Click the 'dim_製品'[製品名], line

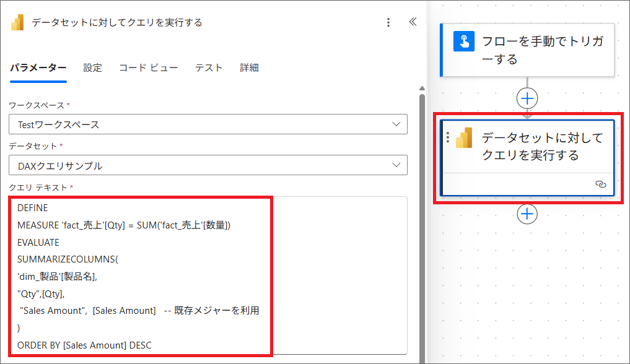tap(57, 277)
